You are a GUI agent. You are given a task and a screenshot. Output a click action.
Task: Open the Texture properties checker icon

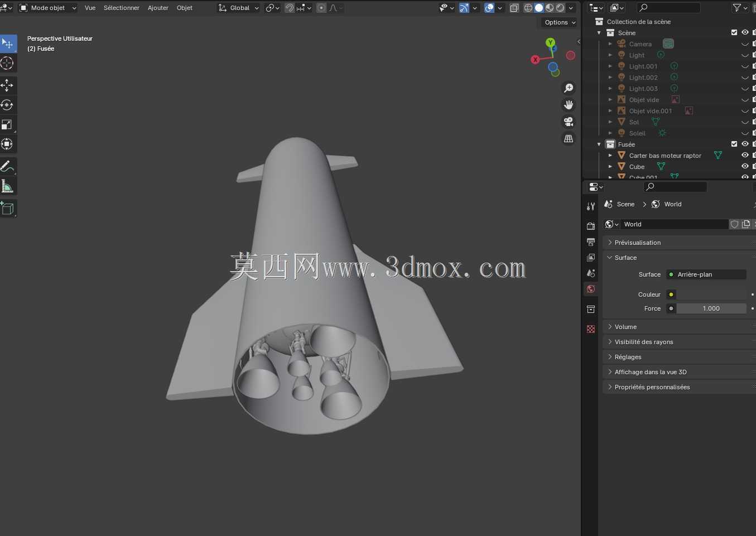[591, 329]
